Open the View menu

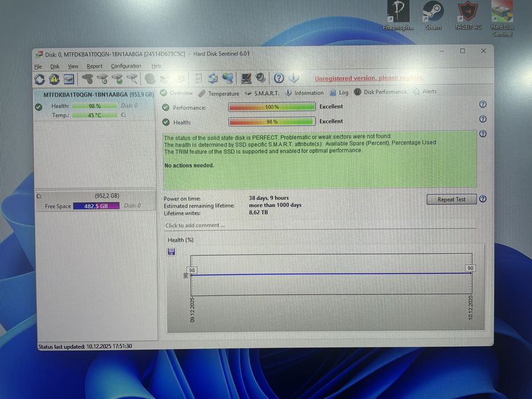point(73,67)
